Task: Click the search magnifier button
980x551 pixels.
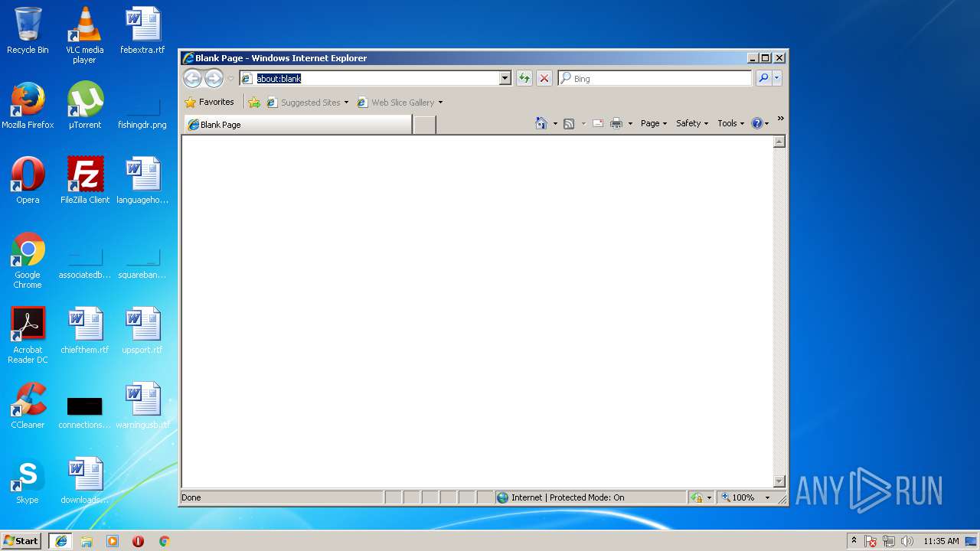Action: coord(763,78)
